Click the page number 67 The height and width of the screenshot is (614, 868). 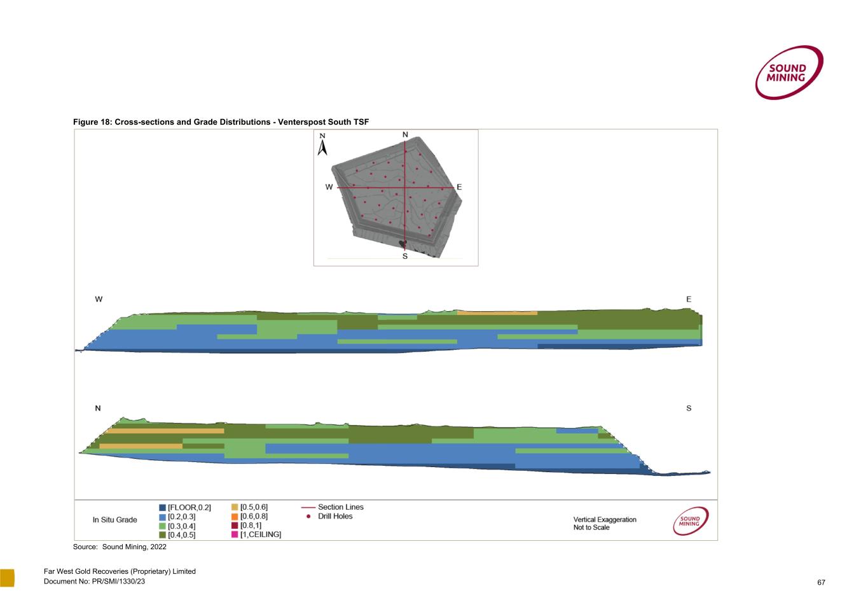(821, 582)
